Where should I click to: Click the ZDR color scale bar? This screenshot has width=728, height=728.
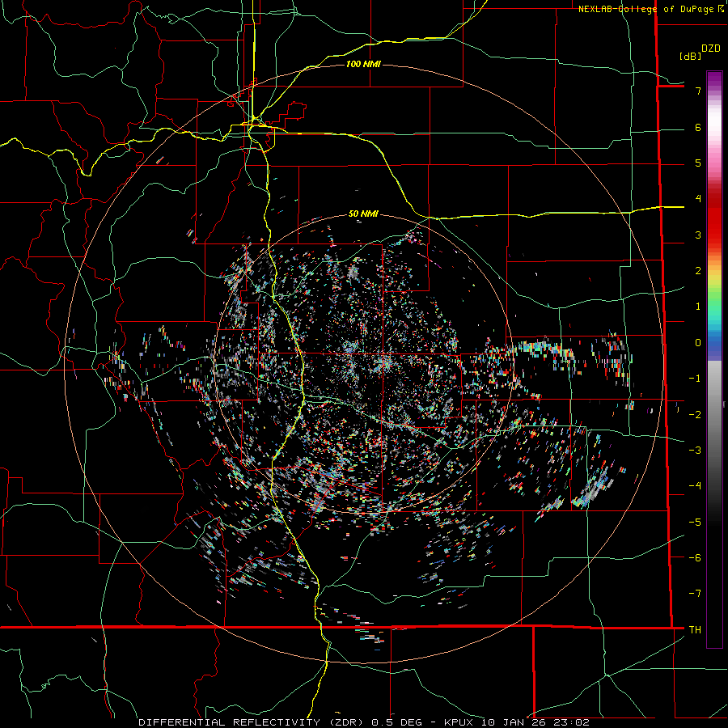[714, 359]
